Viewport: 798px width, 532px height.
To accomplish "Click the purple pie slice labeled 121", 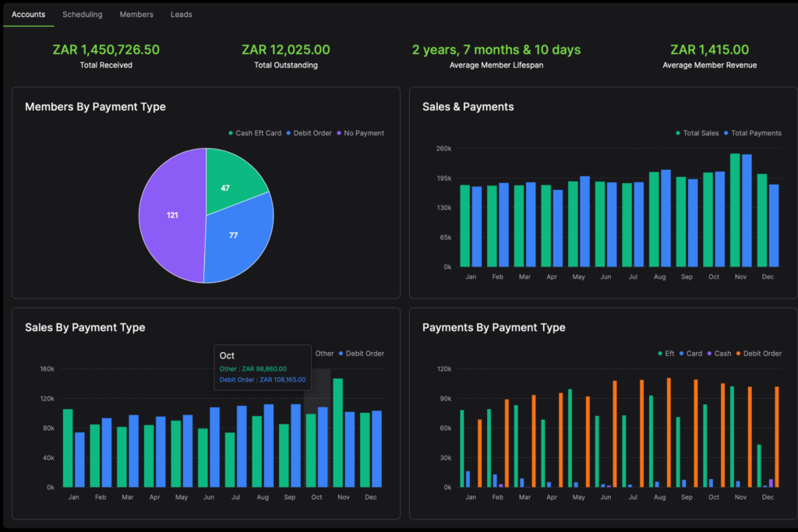I will coord(172,215).
